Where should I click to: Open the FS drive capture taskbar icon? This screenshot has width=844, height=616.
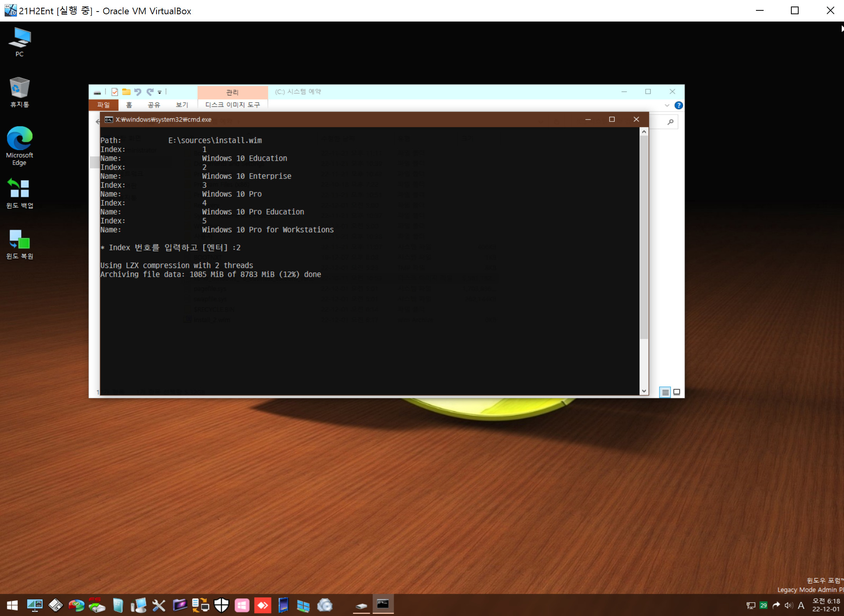[97, 606]
